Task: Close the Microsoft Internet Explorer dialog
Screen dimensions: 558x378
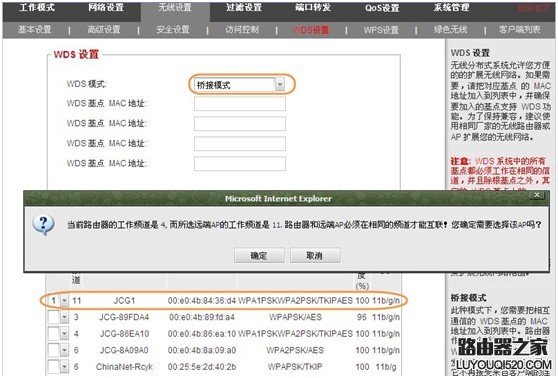Action: [x=537, y=195]
